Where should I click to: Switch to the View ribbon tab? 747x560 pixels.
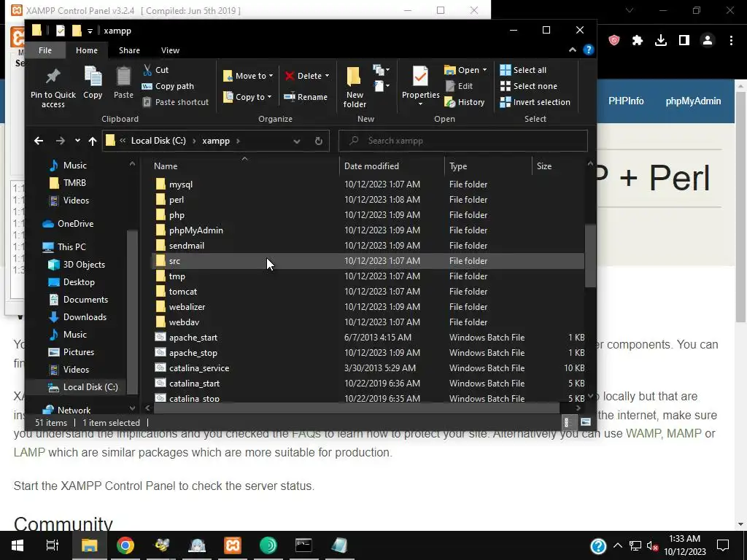tap(170, 50)
